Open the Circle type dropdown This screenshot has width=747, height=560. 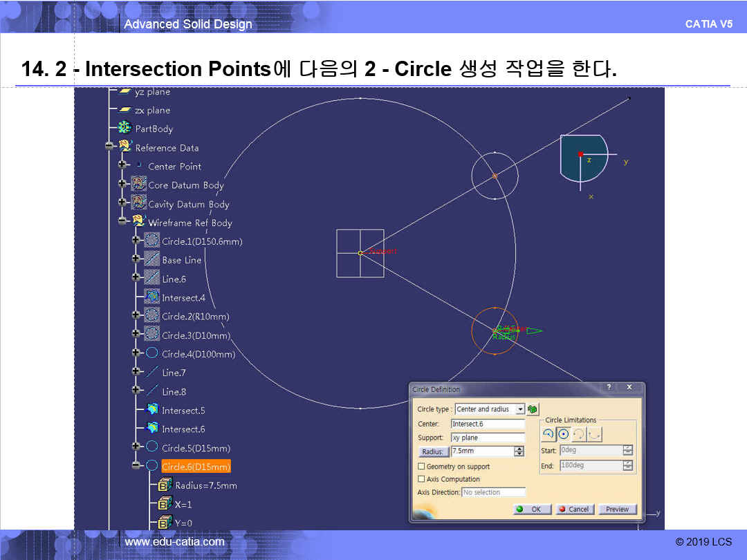pos(521,409)
